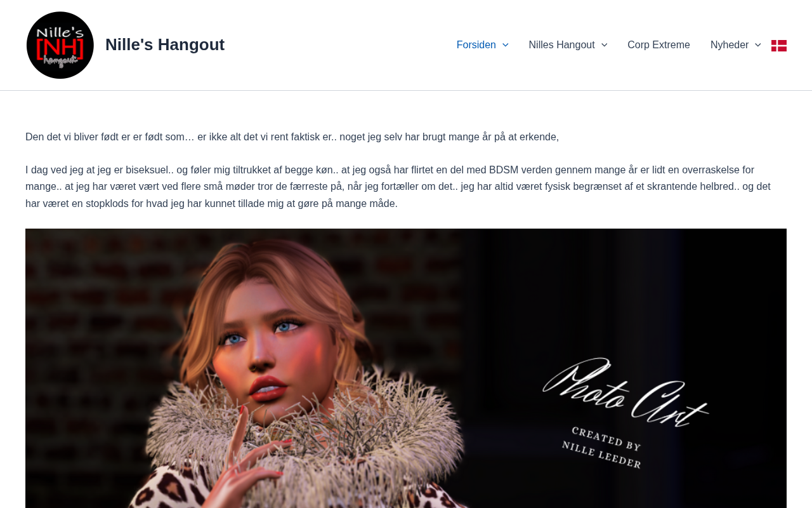Click the Nille's Hangout site title
Image resolution: width=812 pixels, height=508 pixels.
[165, 44]
